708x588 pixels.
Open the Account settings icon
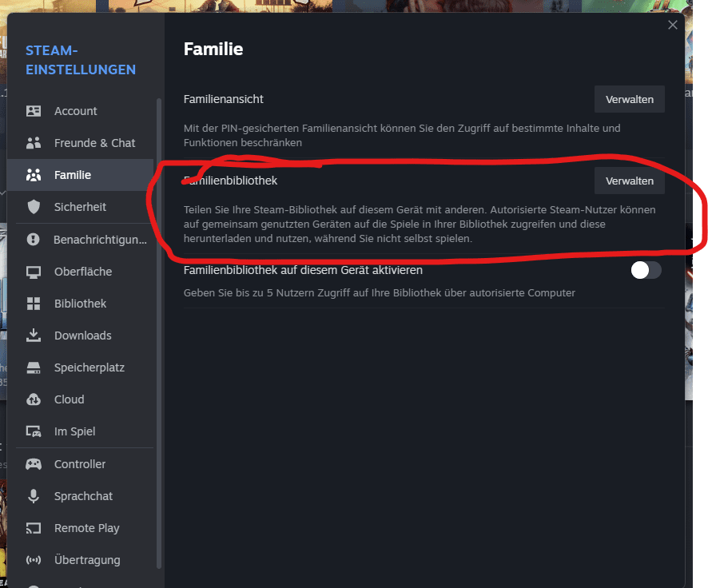tap(34, 111)
